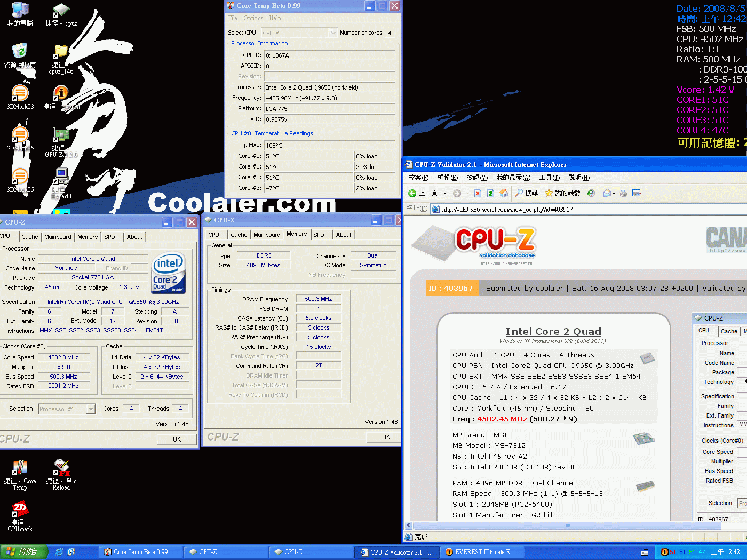Click the Print icon in Internet Explorer toolbar
The height and width of the screenshot is (560, 747).
click(x=623, y=193)
